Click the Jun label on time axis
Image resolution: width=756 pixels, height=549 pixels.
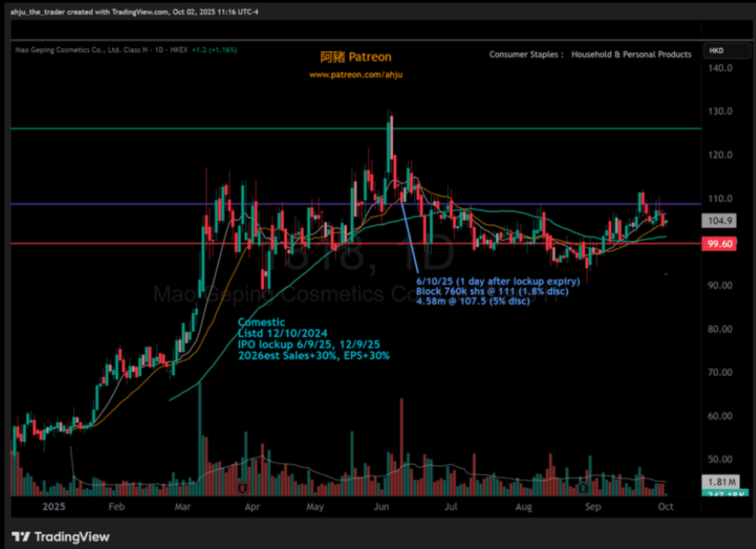tap(381, 507)
